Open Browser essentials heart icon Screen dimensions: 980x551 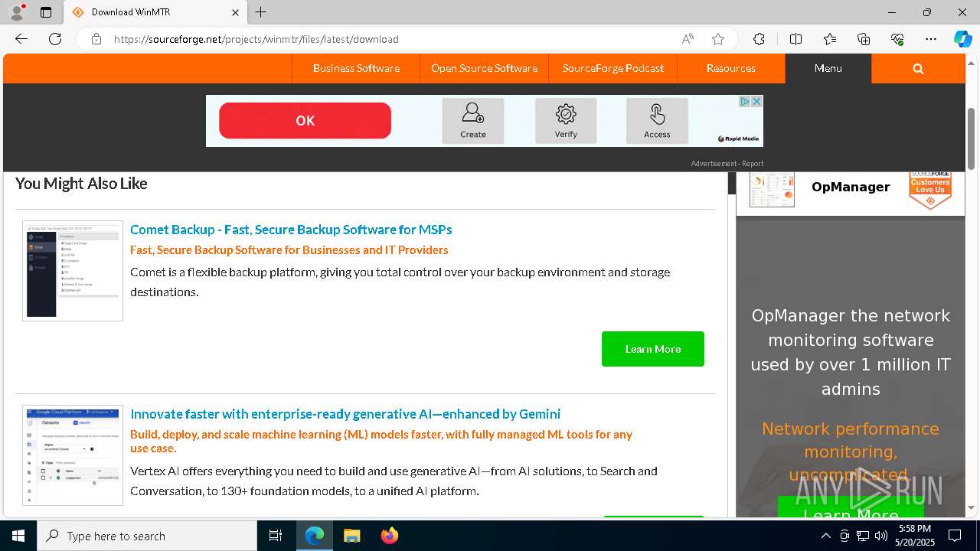click(x=897, y=39)
